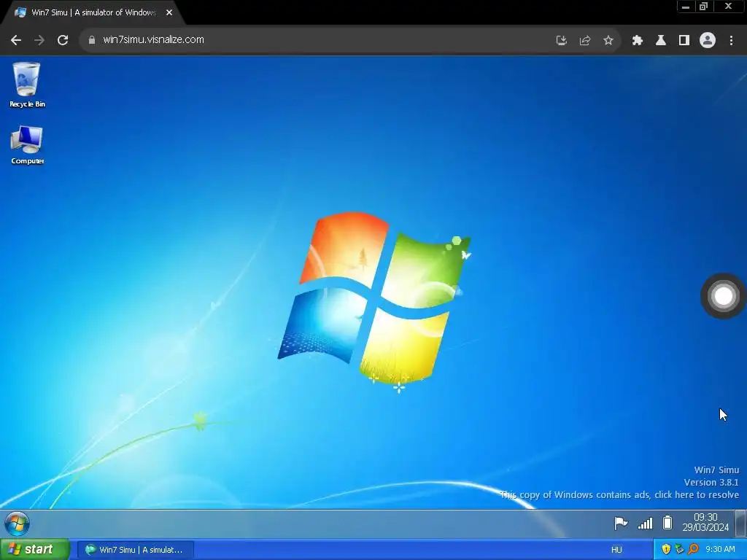Click the ads notice link to resolve
This screenshot has width=747, height=560.
619,495
